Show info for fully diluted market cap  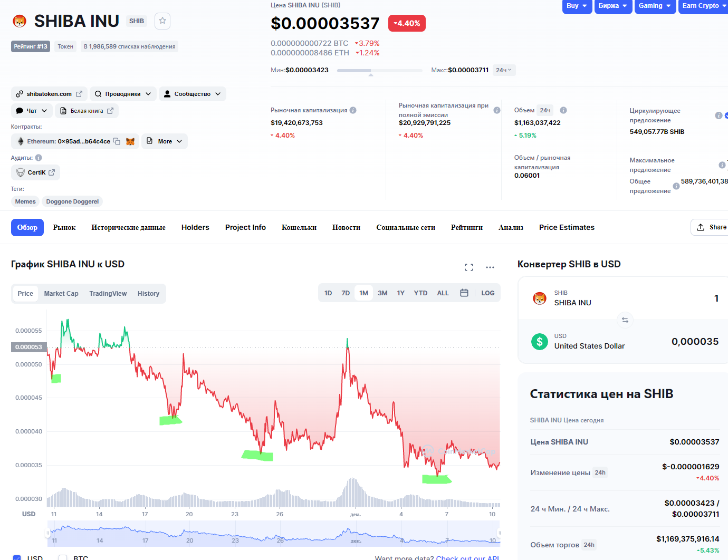(497, 110)
